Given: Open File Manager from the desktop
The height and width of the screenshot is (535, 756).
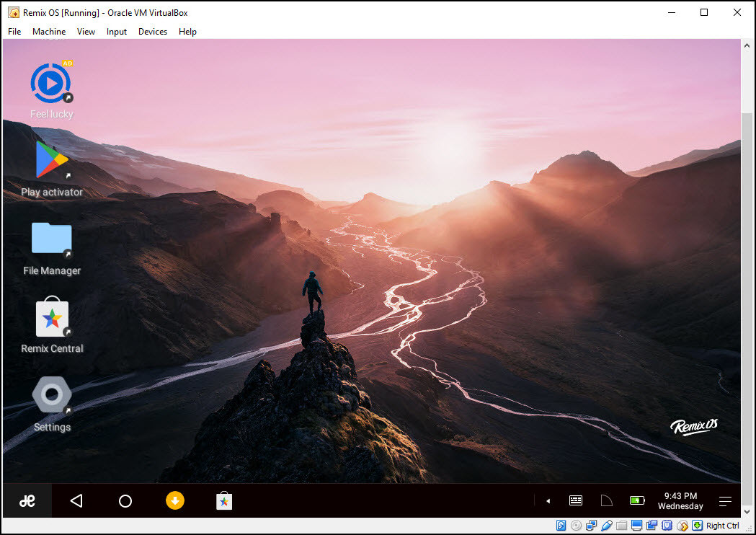Looking at the screenshot, I should pyautogui.click(x=52, y=249).
